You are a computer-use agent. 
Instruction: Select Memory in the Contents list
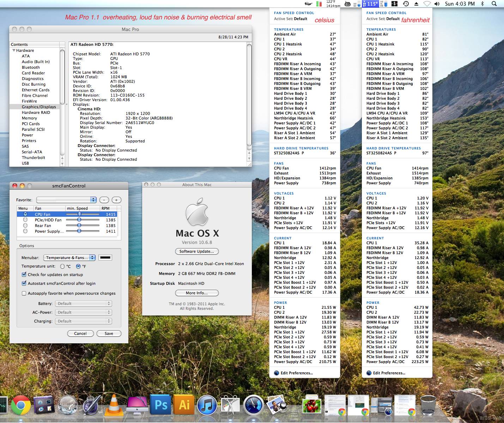point(29,118)
